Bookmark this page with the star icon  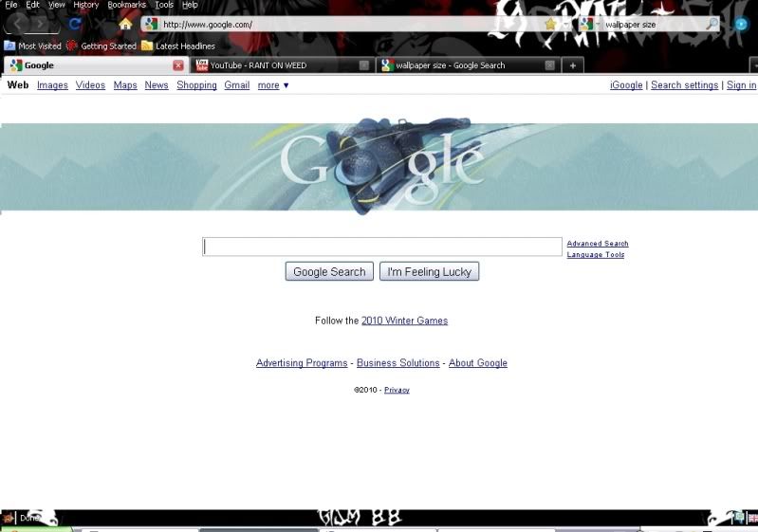click(550, 24)
